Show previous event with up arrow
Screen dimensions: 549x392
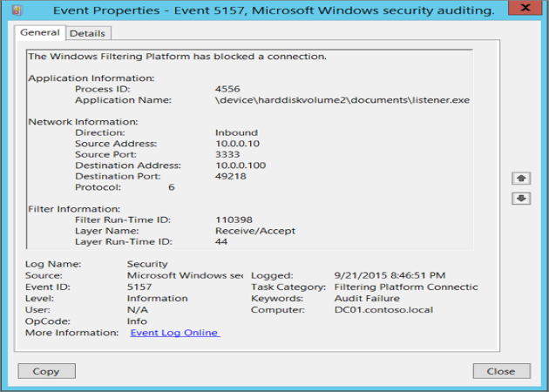(521, 178)
